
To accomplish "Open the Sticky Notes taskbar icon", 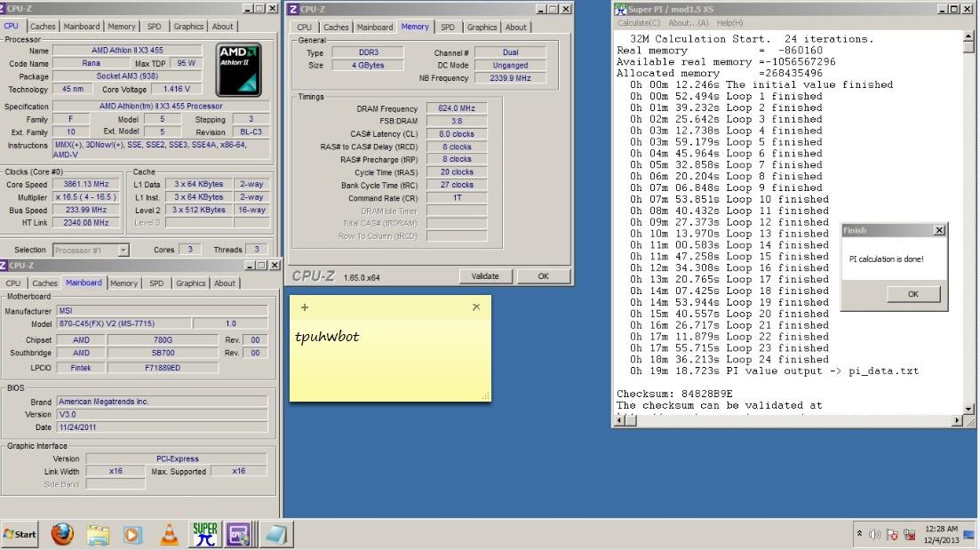I will click(275, 534).
